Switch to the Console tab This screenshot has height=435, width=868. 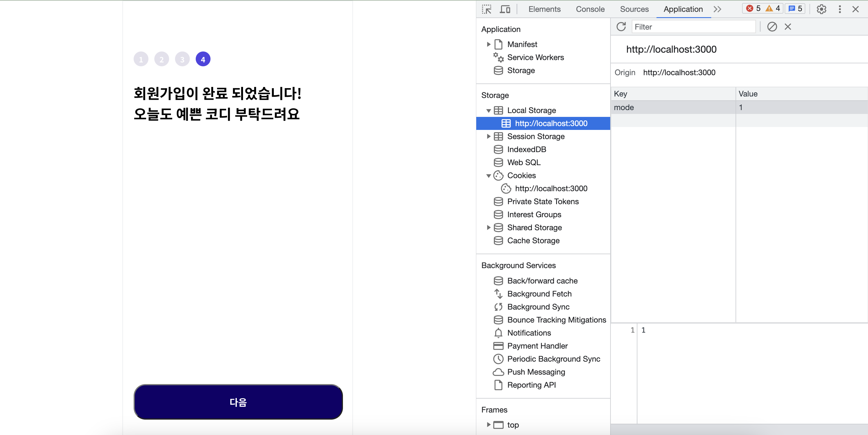click(590, 9)
